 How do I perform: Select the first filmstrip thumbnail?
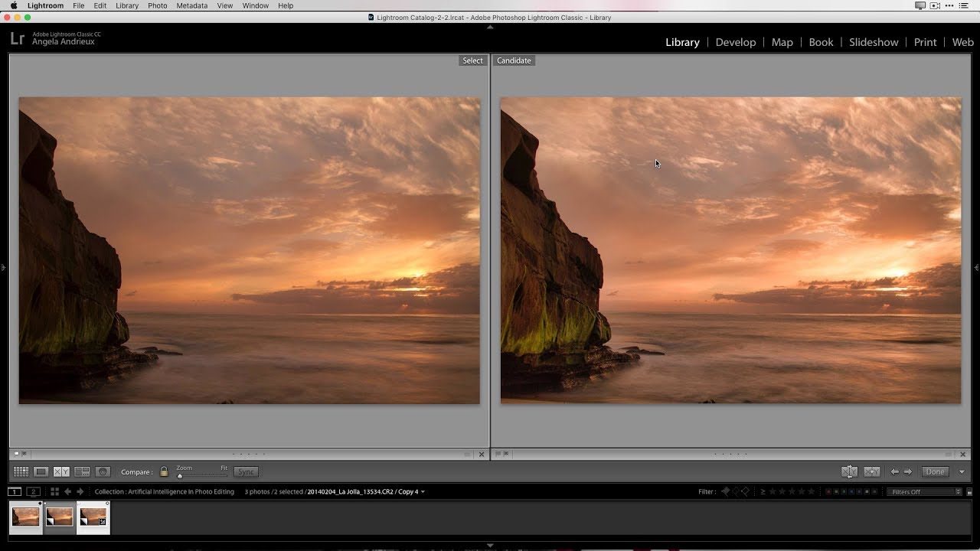(x=25, y=517)
